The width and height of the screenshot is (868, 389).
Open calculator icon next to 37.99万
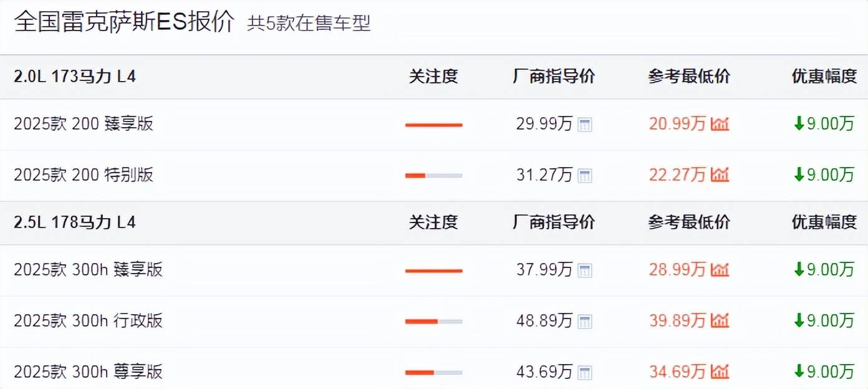point(585,271)
